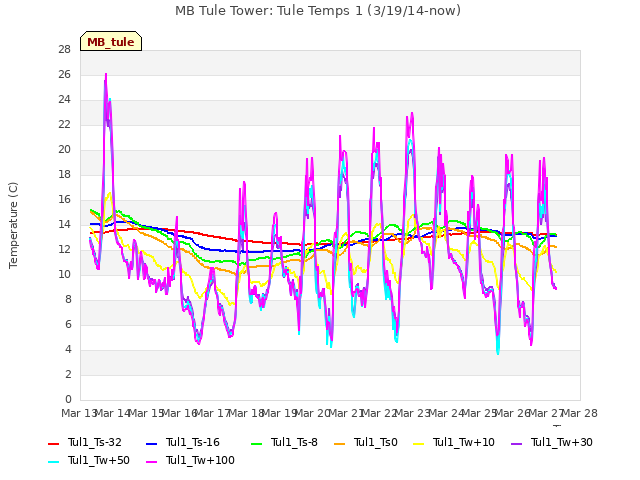Click the magenta Tul1_Tw+100 legend swatch
This screenshot has width=640, height=480.
151,461
